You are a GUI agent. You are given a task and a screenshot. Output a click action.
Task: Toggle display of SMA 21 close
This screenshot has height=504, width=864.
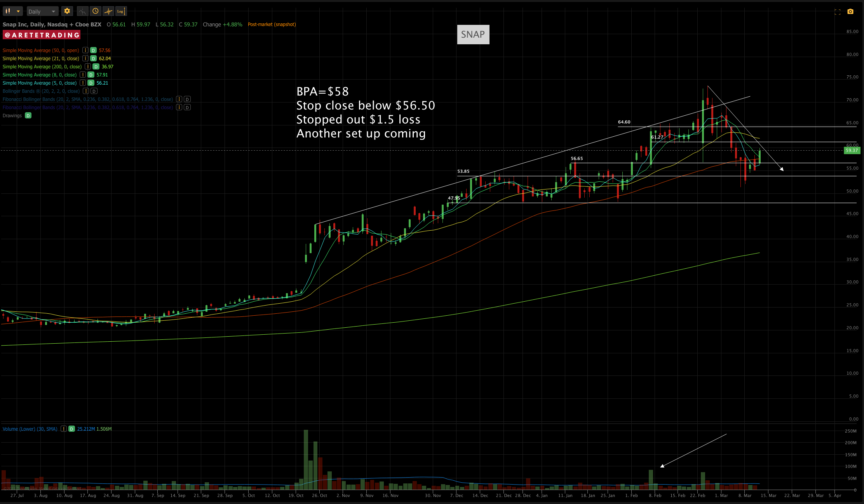click(x=93, y=59)
